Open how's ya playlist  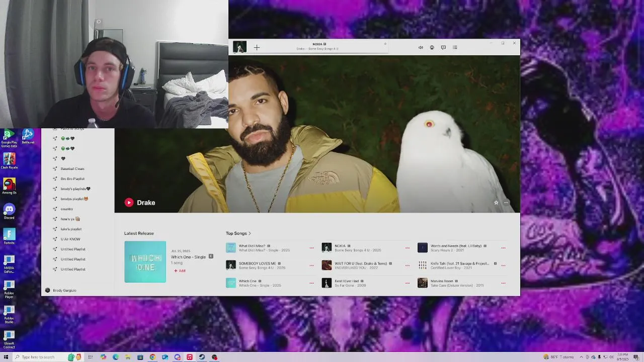click(x=70, y=219)
